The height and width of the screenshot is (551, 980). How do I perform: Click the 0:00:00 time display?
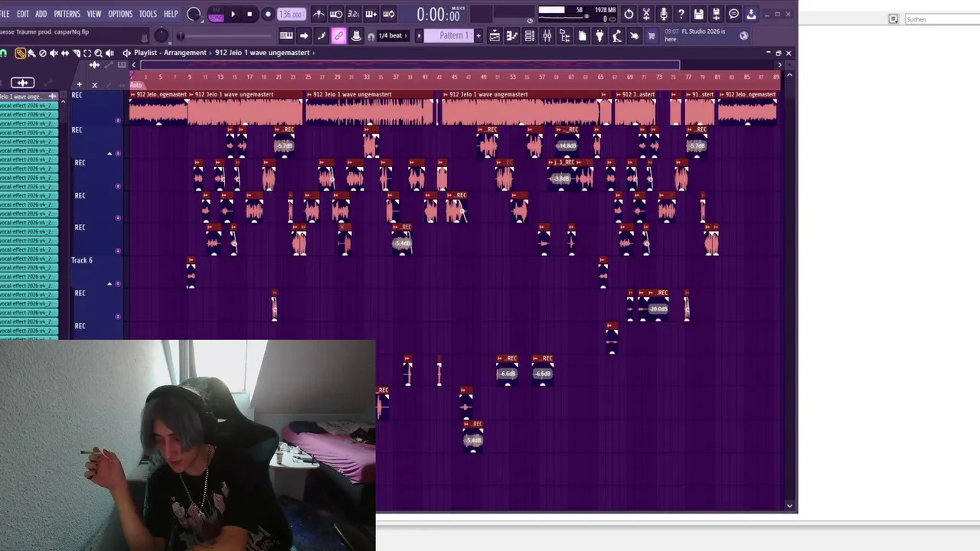pyautogui.click(x=439, y=15)
